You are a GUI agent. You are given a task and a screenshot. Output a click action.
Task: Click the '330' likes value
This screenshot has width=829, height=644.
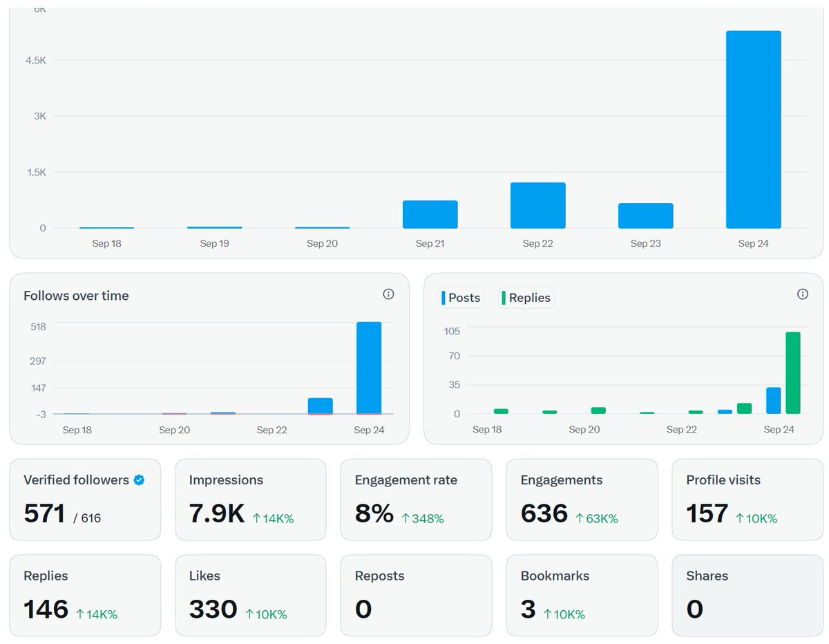click(x=213, y=609)
